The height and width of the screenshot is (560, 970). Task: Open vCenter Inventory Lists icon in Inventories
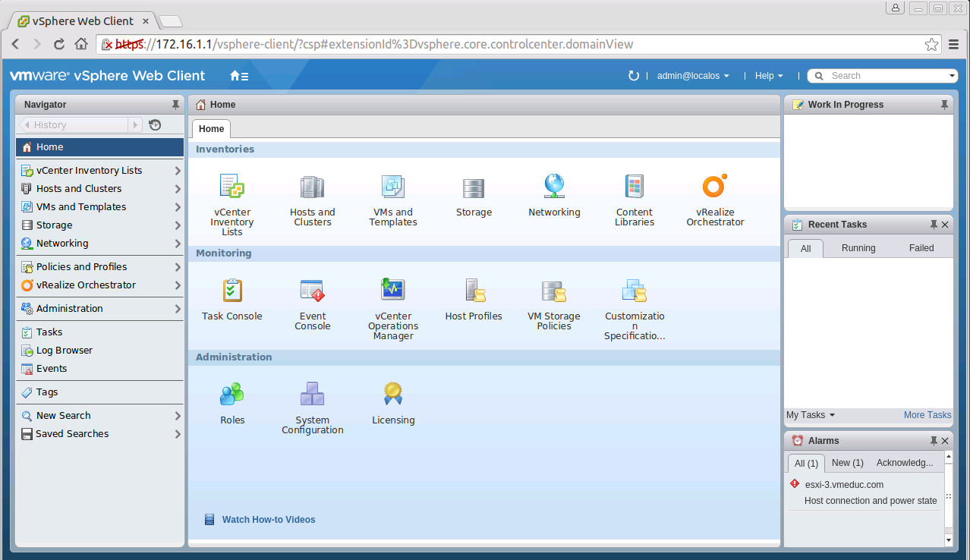(231, 186)
